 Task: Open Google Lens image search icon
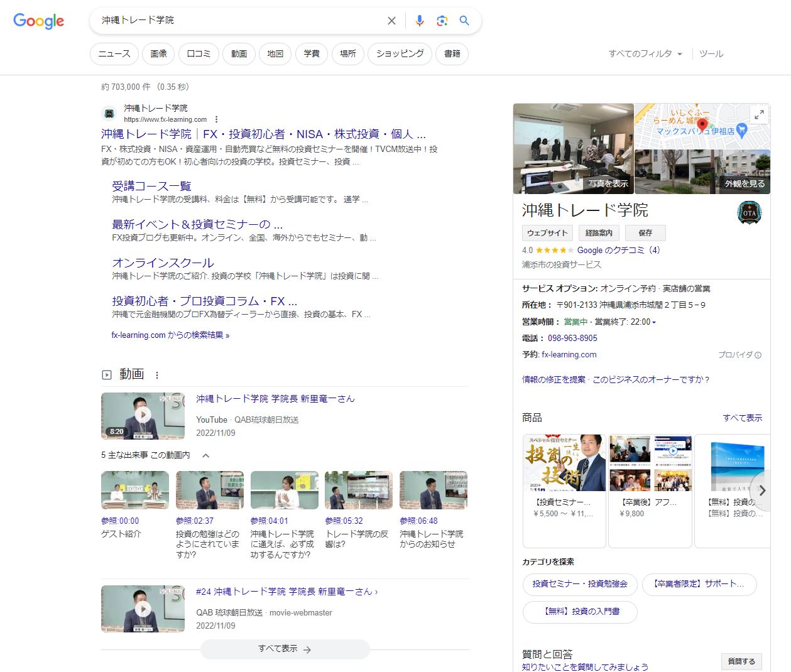point(442,21)
